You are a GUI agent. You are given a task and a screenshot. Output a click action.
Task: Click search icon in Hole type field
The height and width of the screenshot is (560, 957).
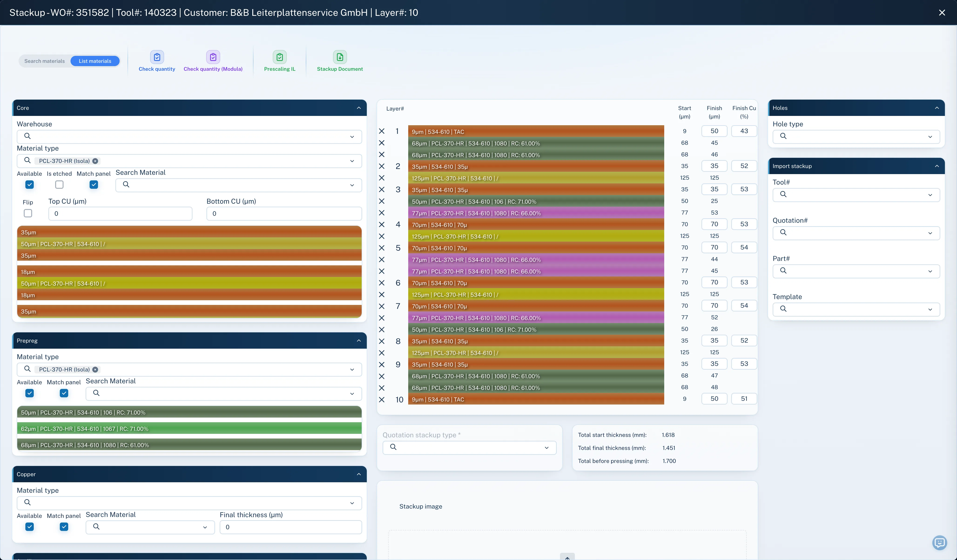pos(783,136)
